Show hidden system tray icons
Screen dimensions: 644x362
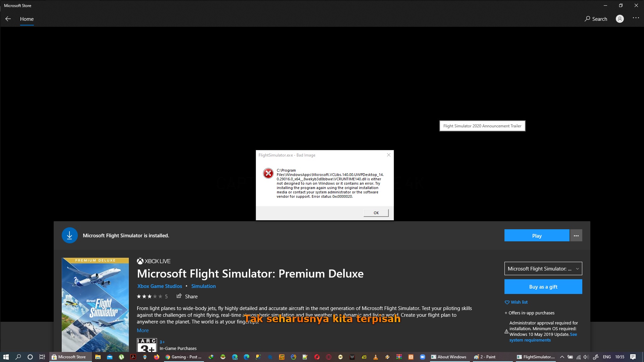click(x=562, y=357)
